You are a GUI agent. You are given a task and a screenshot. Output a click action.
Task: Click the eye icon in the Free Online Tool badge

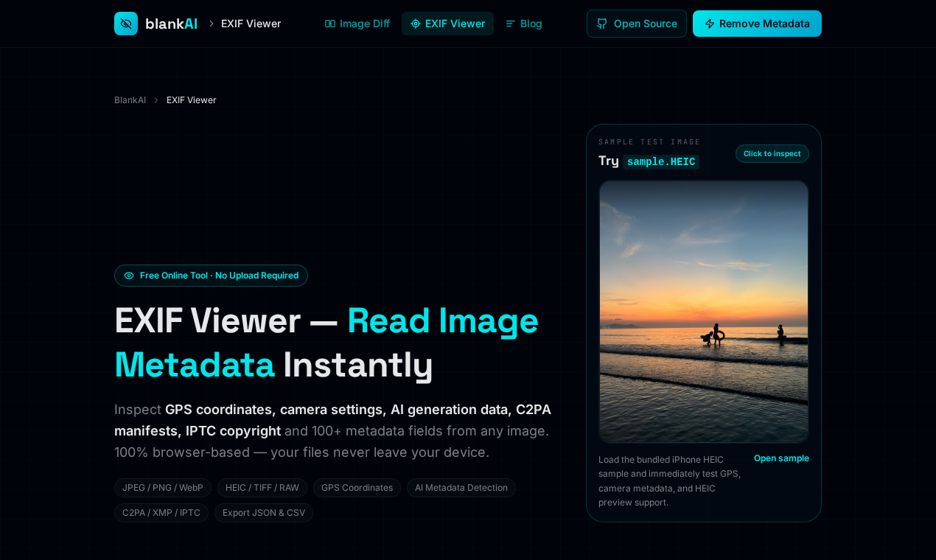click(128, 275)
